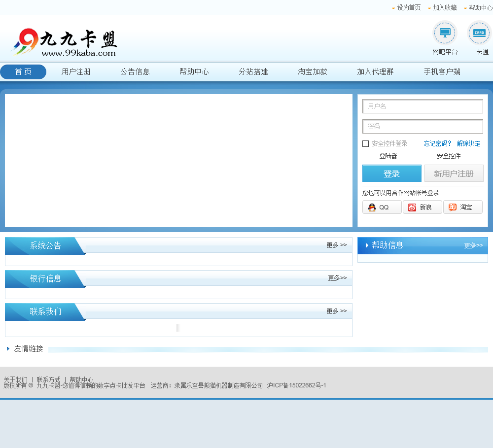Click footer 帮助中心 link
The image size is (493, 448).
(81, 379)
